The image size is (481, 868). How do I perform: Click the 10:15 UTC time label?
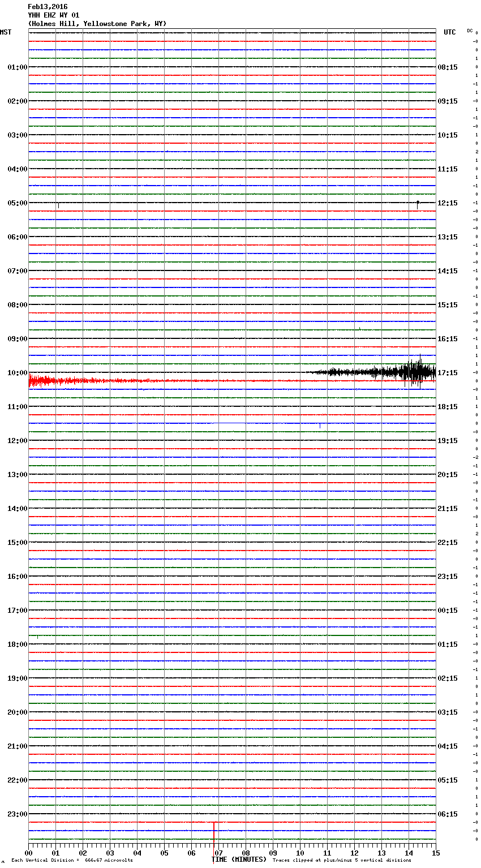pos(448,135)
